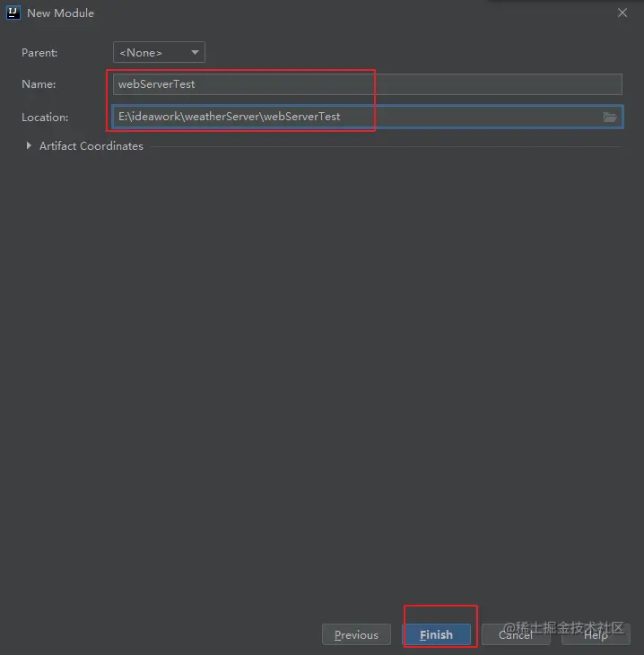Click the New Module title text
The image size is (644, 655).
[x=61, y=13]
